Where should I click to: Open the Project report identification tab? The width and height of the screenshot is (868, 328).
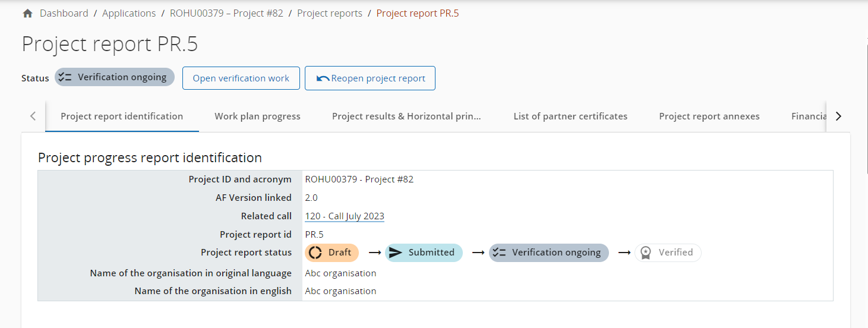click(122, 116)
